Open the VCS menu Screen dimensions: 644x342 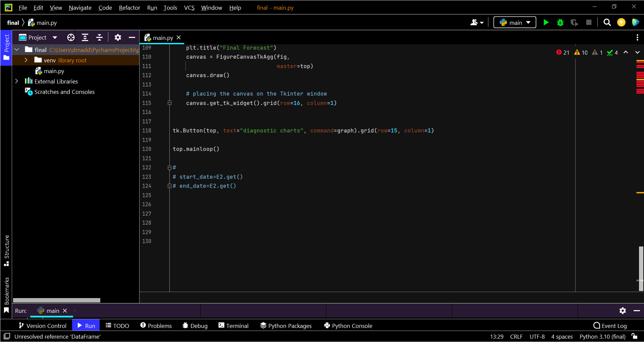(189, 7)
